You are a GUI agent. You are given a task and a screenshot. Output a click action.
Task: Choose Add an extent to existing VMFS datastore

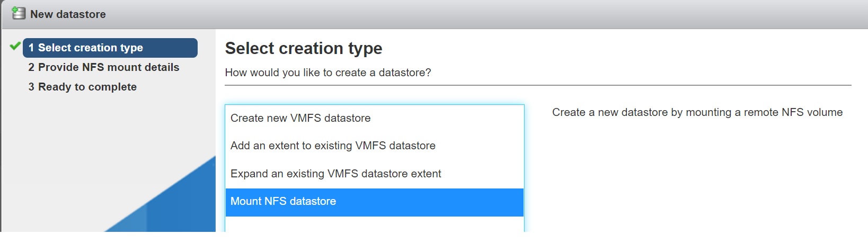pyautogui.click(x=333, y=146)
